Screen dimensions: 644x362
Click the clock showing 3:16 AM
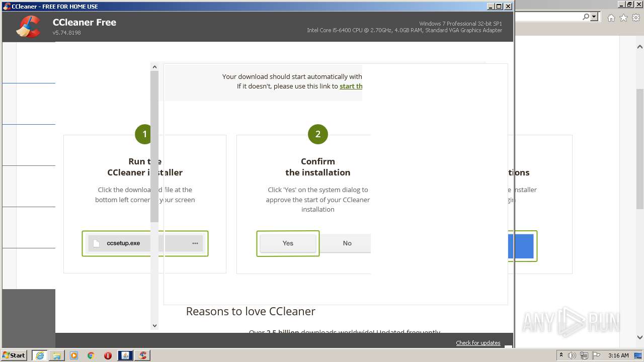click(x=618, y=355)
